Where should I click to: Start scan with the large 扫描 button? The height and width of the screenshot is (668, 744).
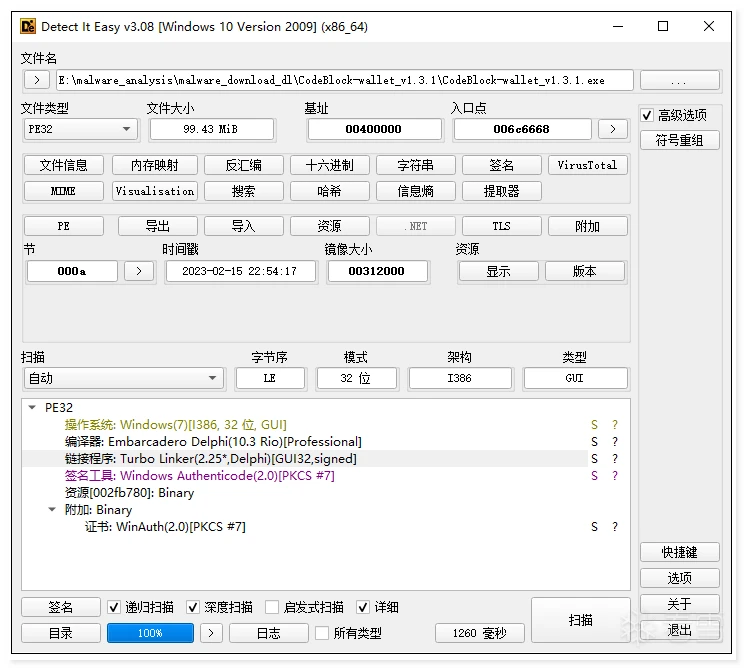click(581, 620)
